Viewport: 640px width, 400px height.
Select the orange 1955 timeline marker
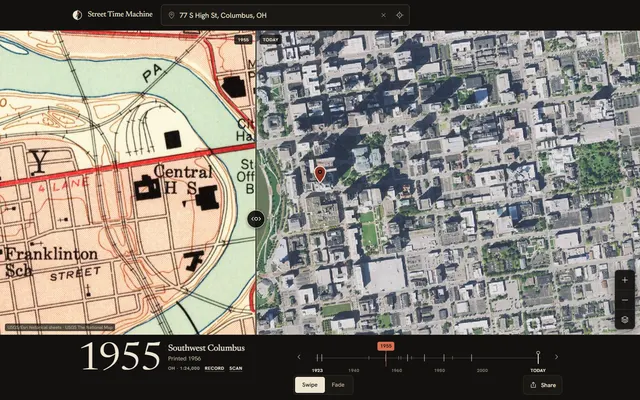(386, 346)
